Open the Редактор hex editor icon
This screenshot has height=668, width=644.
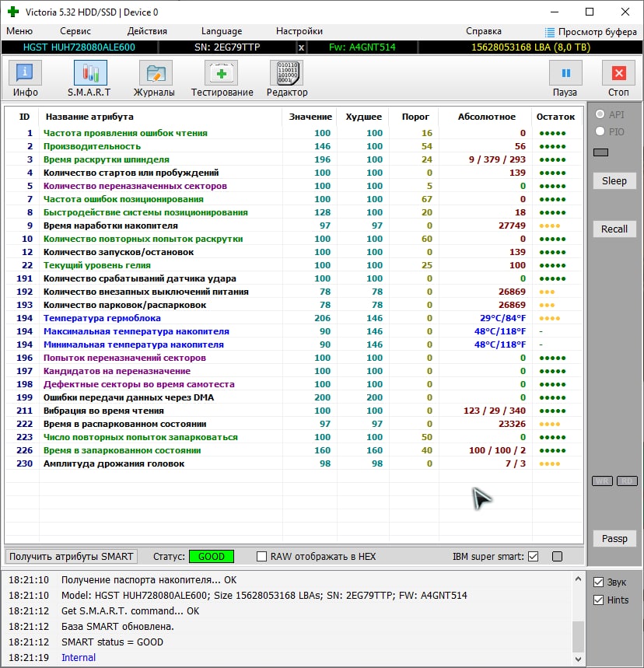click(286, 74)
